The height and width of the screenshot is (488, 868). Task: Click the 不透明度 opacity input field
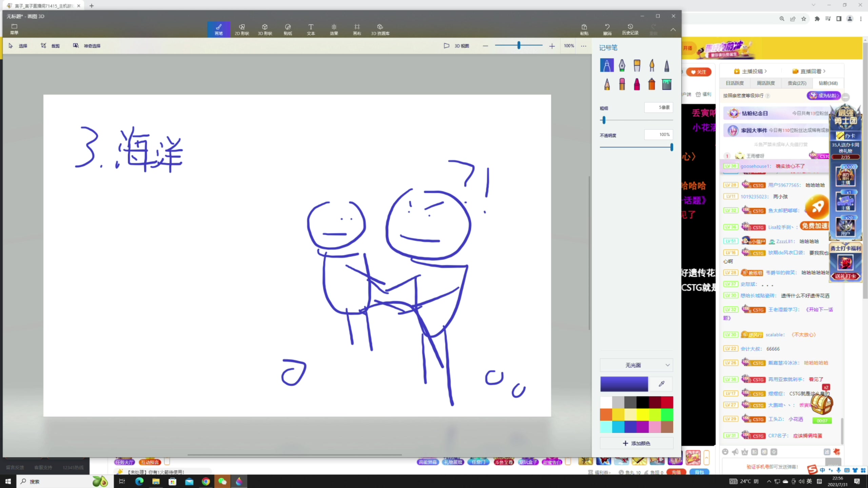point(658,135)
